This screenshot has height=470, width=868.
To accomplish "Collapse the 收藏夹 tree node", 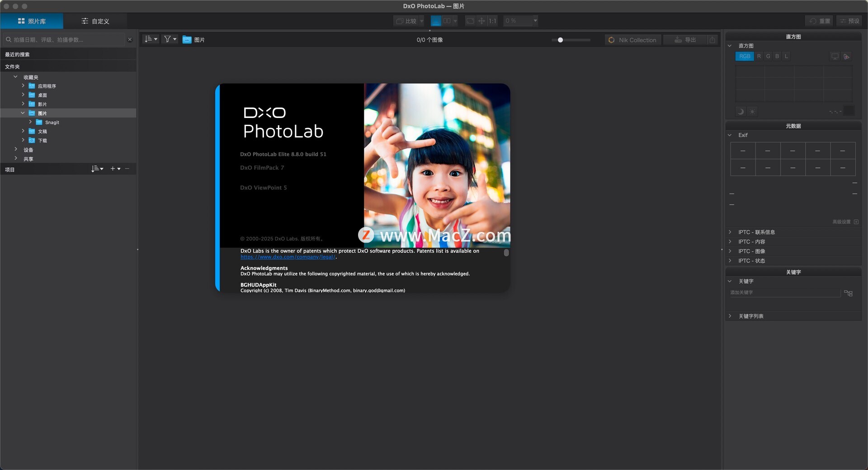I will point(15,77).
